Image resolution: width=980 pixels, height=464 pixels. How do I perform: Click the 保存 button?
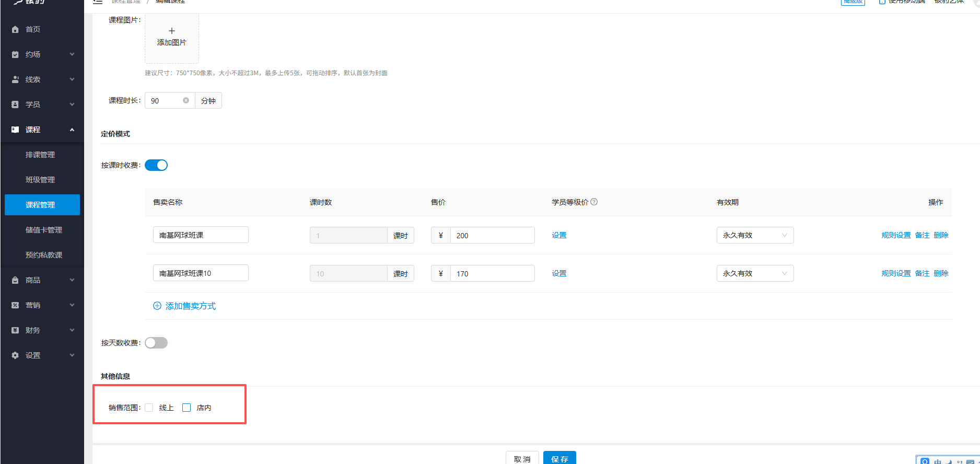[x=559, y=458]
